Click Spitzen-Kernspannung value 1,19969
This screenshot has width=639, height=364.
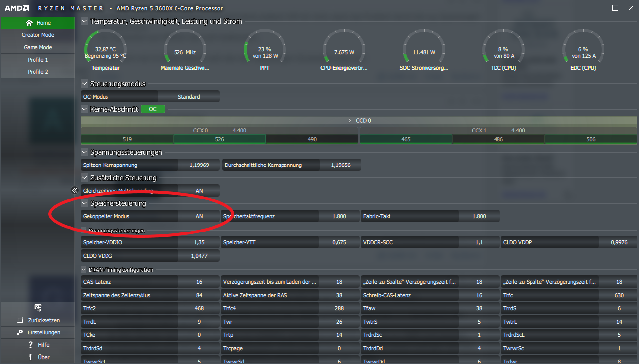coord(199,165)
